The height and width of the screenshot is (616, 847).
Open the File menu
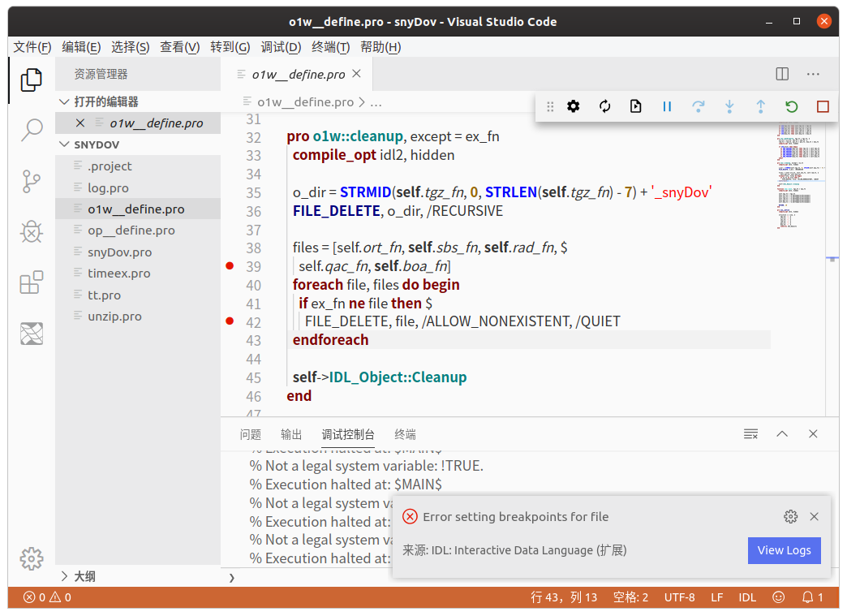[x=32, y=47]
